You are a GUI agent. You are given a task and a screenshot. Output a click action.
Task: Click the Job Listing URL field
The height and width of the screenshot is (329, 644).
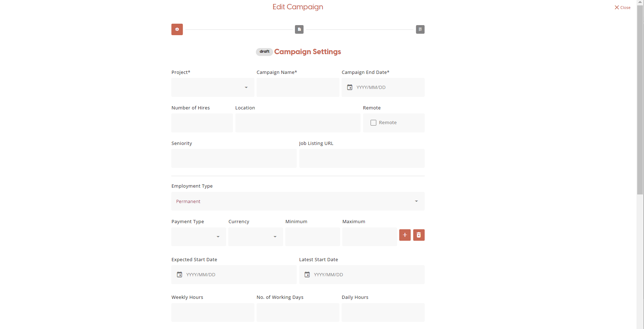tap(362, 159)
